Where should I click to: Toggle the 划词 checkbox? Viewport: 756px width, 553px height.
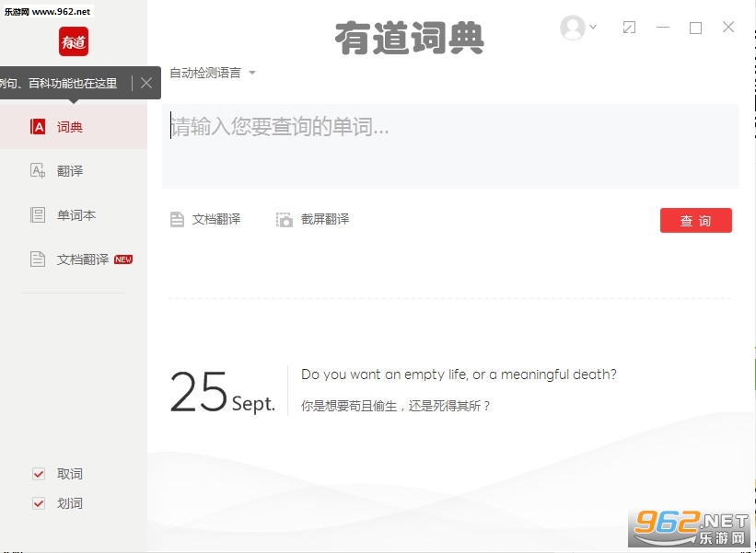pyautogui.click(x=39, y=503)
